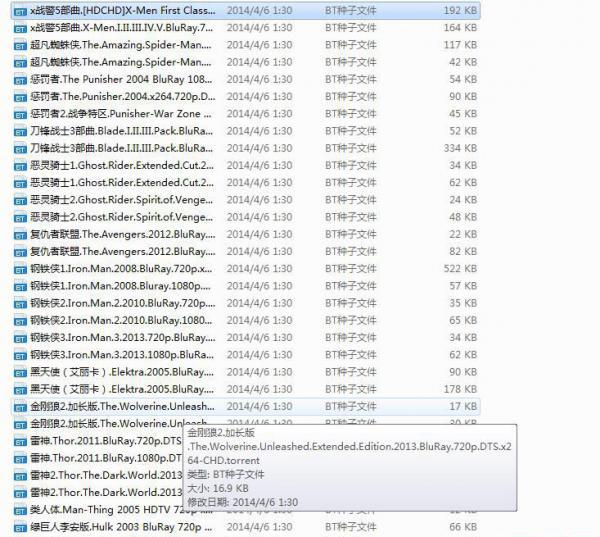Click the '54 KB' size of Punisher file
The image size is (600, 537).
(x=463, y=79)
